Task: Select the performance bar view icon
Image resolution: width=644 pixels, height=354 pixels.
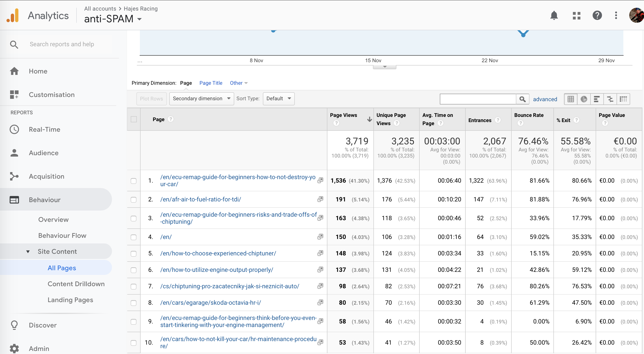Action: [597, 99]
